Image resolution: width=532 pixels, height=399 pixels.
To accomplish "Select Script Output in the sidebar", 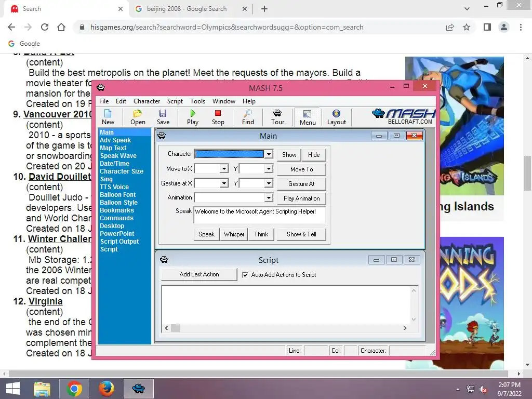I will (119, 242).
